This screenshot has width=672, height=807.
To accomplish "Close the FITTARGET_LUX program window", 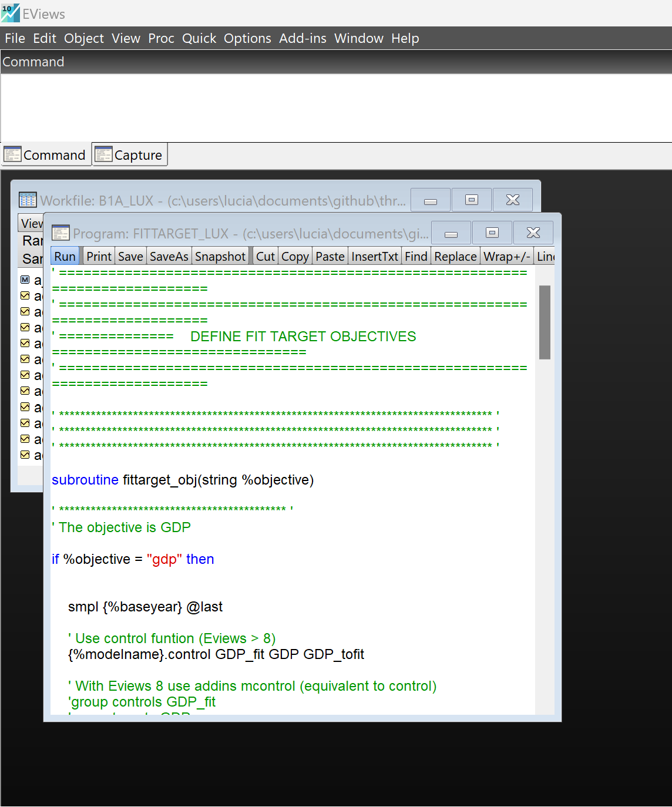I will tap(533, 233).
